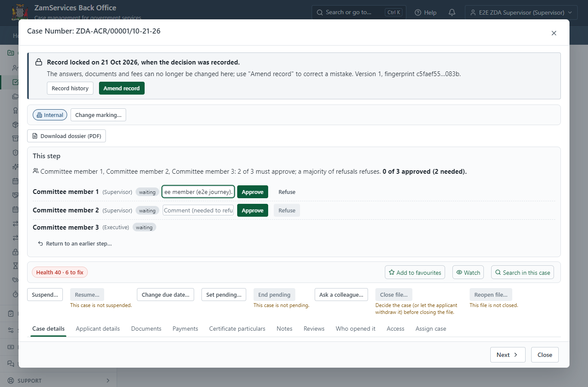
Task: Click the ZamServices coat of arms logo
Action: pos(19,12)
